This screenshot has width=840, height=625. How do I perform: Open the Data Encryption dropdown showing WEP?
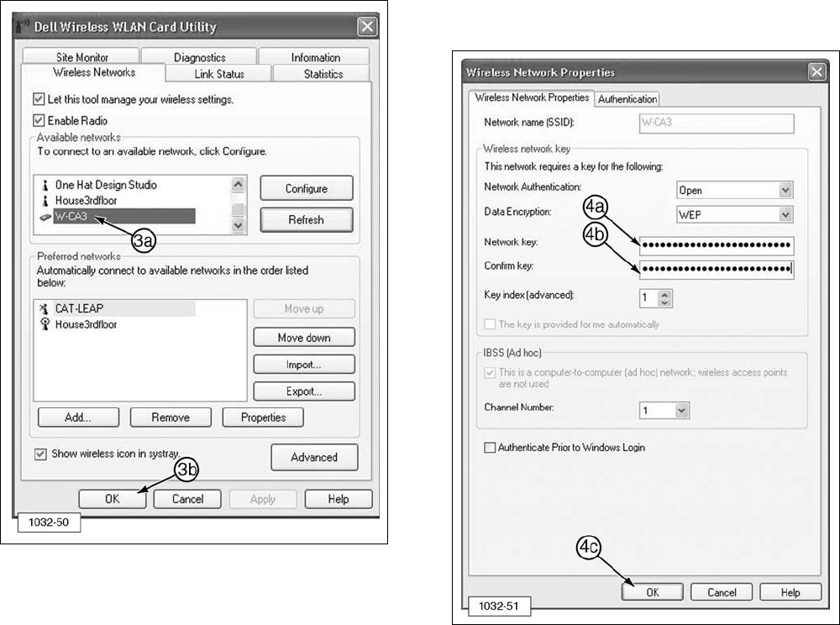[x=785, y=215]
